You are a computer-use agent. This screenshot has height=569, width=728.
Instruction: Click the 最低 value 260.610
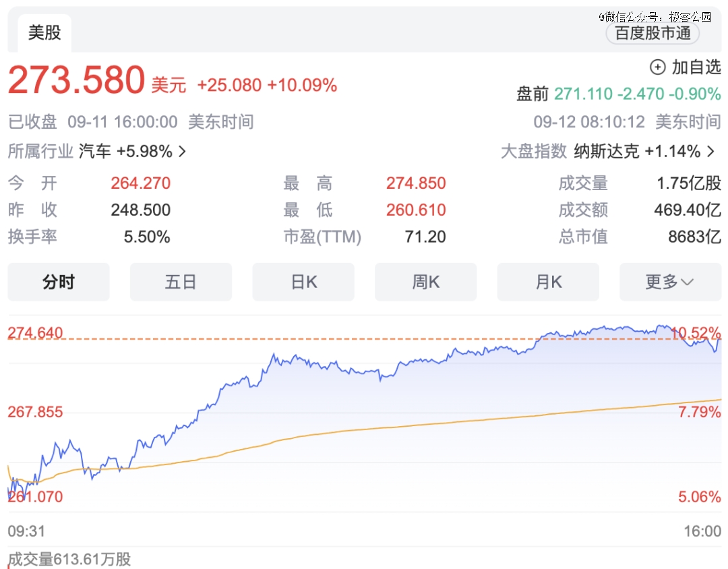[416, 210]
